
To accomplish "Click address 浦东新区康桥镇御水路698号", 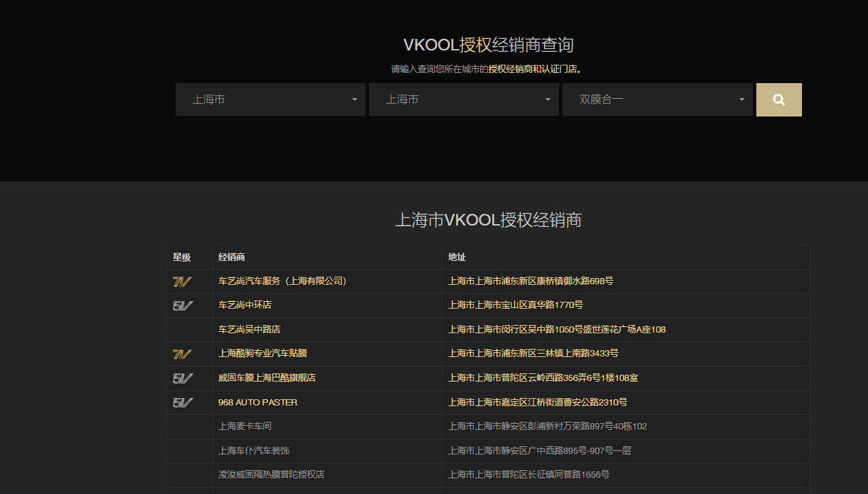I will point(530,281).
